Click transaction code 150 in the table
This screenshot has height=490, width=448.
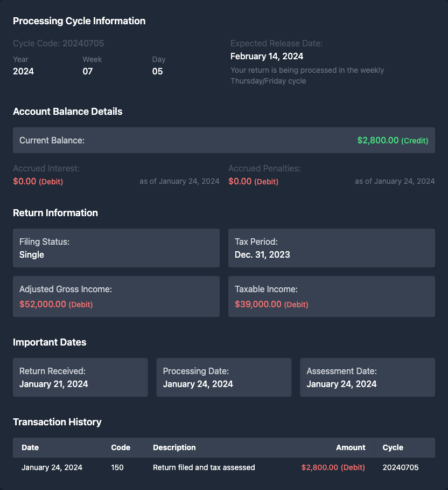(117, 467)
